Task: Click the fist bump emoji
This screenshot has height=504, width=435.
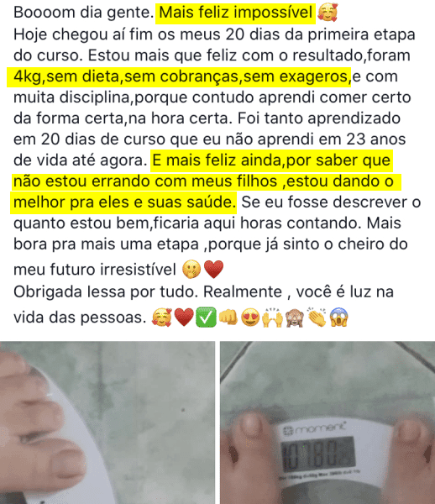Action: pos(228,318)
